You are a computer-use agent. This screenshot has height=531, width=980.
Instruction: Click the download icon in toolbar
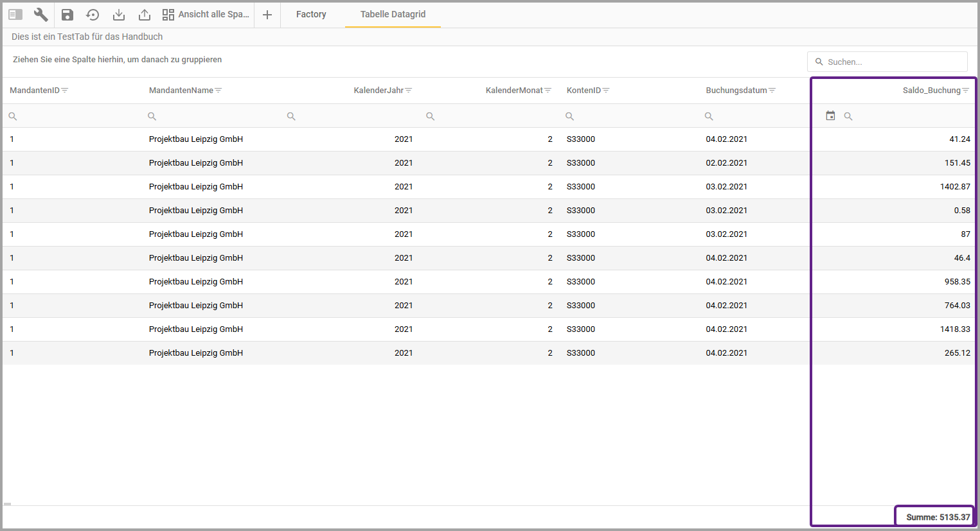119,14
